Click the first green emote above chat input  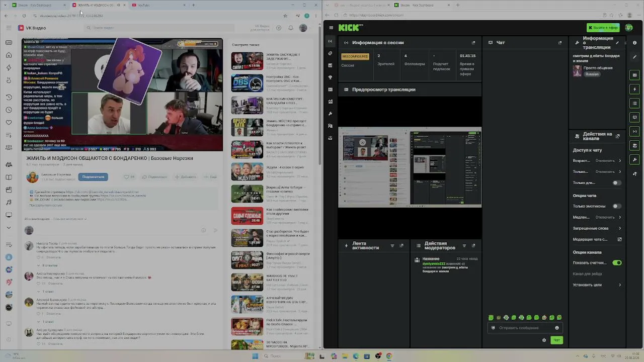point(491,318)
